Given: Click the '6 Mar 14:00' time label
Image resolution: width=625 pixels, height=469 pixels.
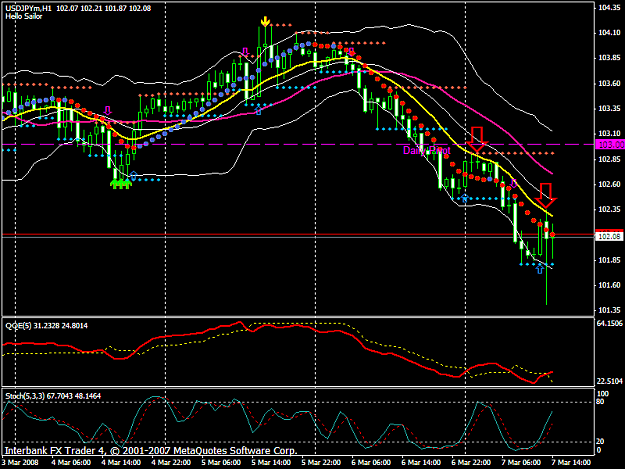Looking at the screenshot, I should [x=421, y=463].
